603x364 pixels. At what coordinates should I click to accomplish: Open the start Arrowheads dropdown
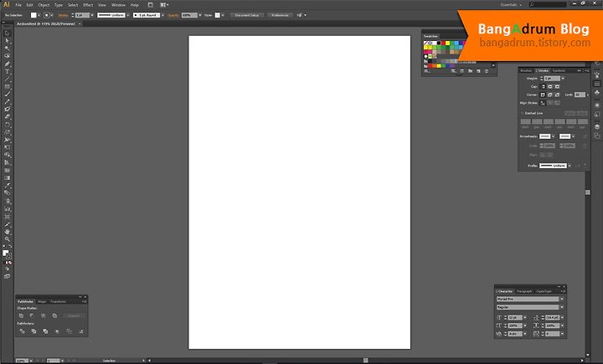pos(553,136)
